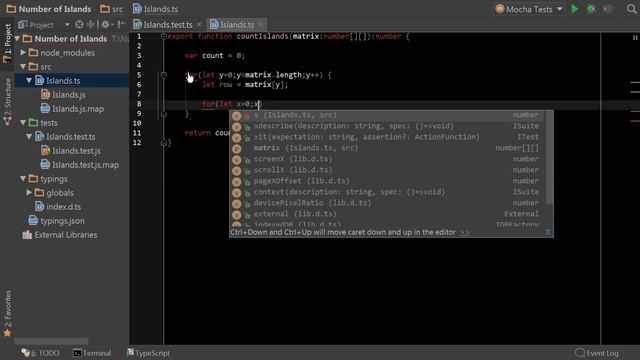Click next tip link in completion hint
The width and height of the screenshot is (640, 360).
click(464, 233)
